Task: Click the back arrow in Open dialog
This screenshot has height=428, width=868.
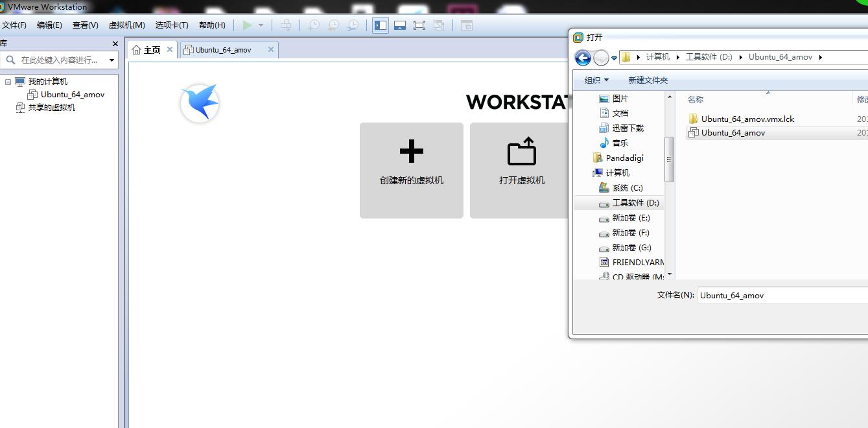Action: [x=583, y=58]
